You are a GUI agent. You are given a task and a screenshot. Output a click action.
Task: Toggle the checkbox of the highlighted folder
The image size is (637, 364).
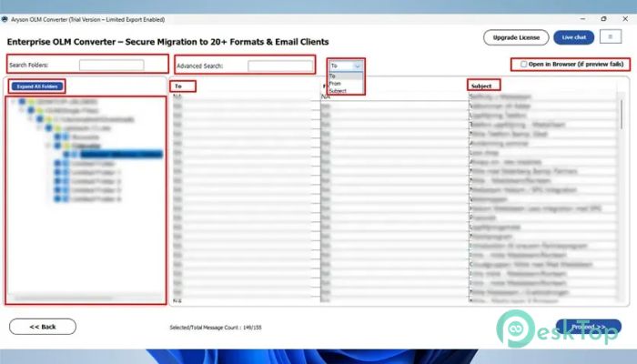pos(66,155)
